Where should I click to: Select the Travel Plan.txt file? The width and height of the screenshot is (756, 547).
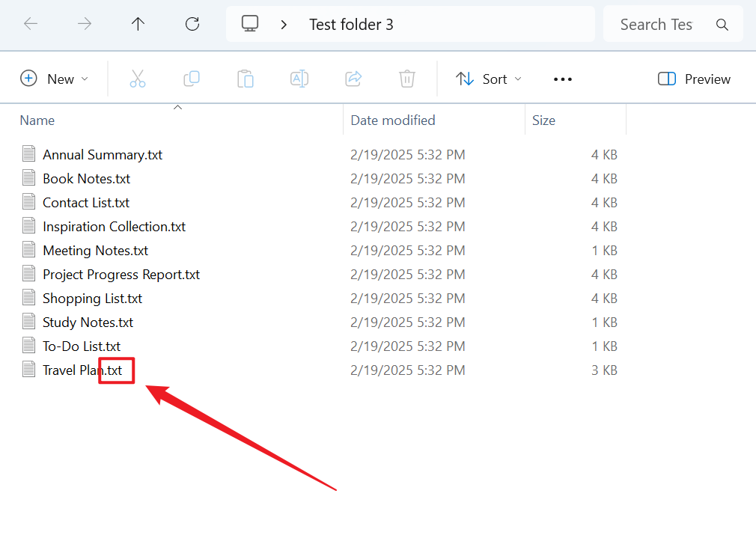click(x=82, y=370)
